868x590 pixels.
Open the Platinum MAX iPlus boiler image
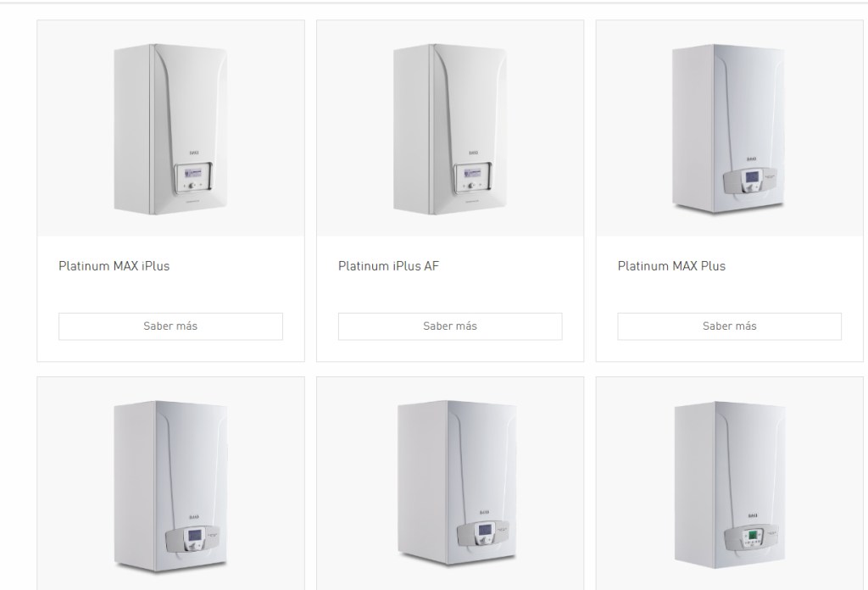[170, 128]
